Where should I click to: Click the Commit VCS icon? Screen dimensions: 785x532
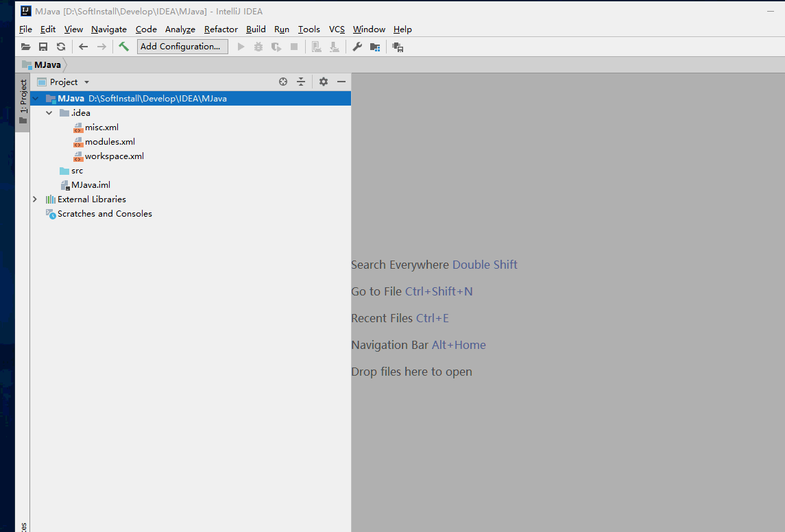pyautogui.click(x=335, y=47)
